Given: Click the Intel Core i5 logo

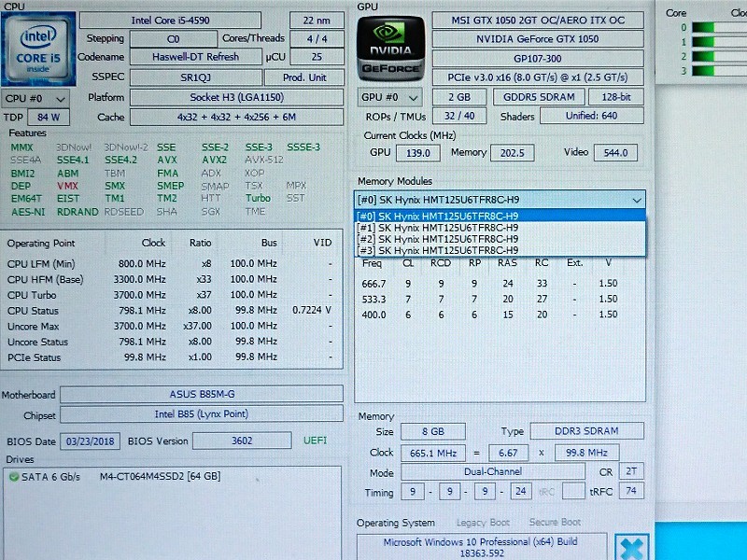Looking at the screenshot, I should tap(38, 49).
